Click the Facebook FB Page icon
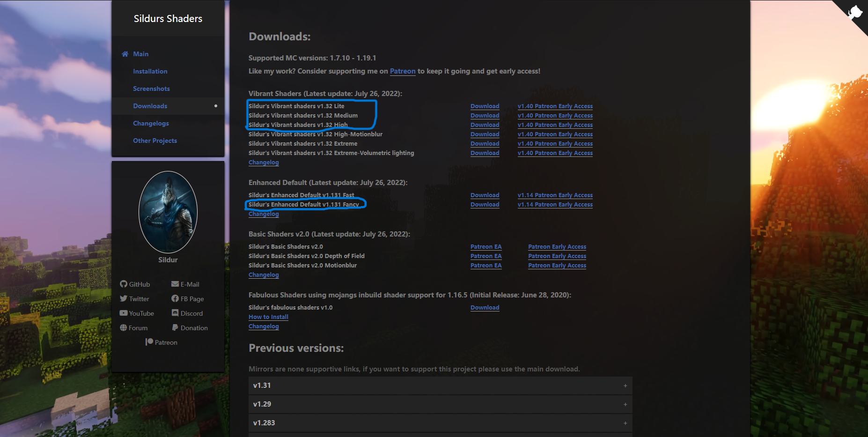 point(175,298)
